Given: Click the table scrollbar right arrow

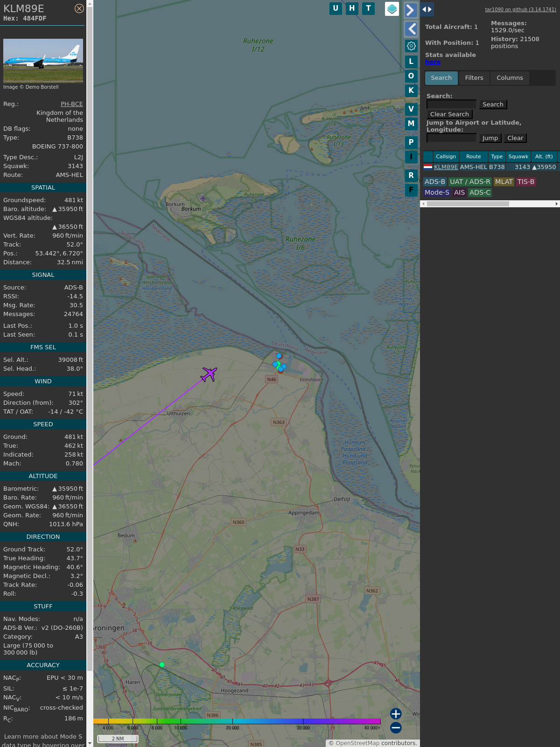Looking at the screenshot, I should click(x=557, y=204).
